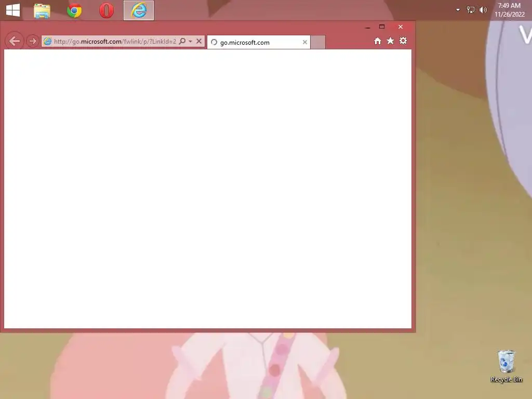532x399 pixels.
Task: Go back with the IE Back arrow
Action: coord(15,41)
